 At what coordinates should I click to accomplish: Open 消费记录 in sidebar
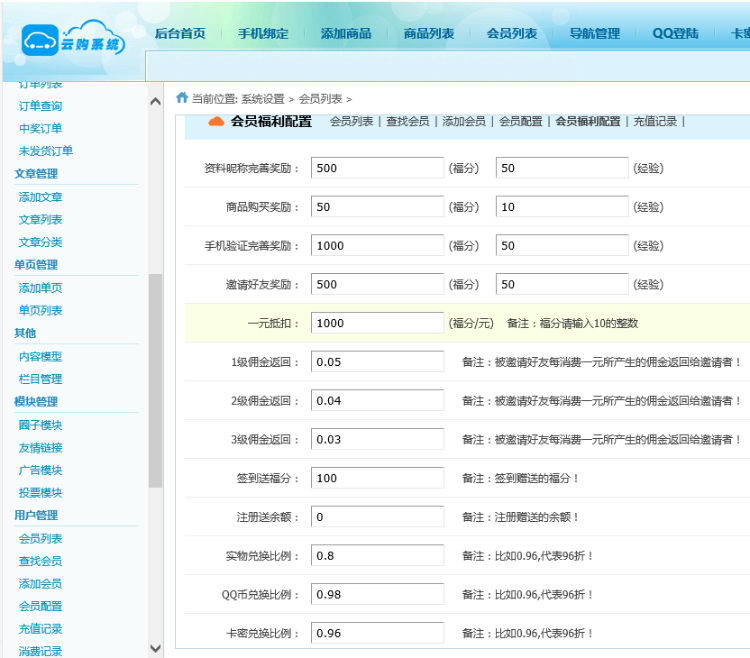pyautogui.click(x=41, y=651)
